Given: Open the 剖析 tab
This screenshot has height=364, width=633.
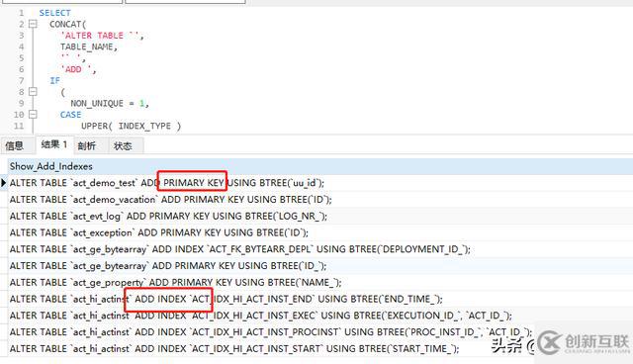Looking at the screenshot, I should 87,145.
